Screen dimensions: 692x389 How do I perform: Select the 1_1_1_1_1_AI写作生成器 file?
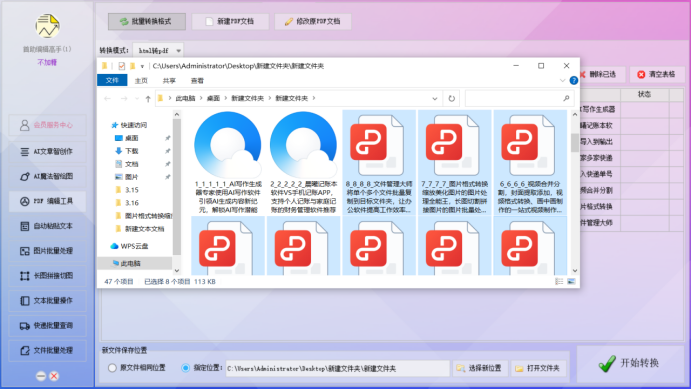pyautogui.click(x=228, y=162)
